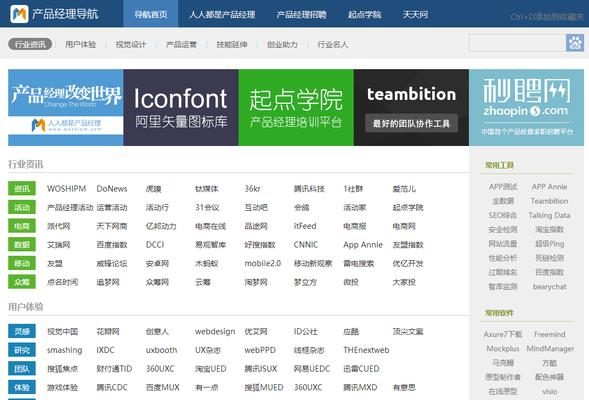Focus the search input field
This screenshot has width=589, height=400.
pos(517,43)
